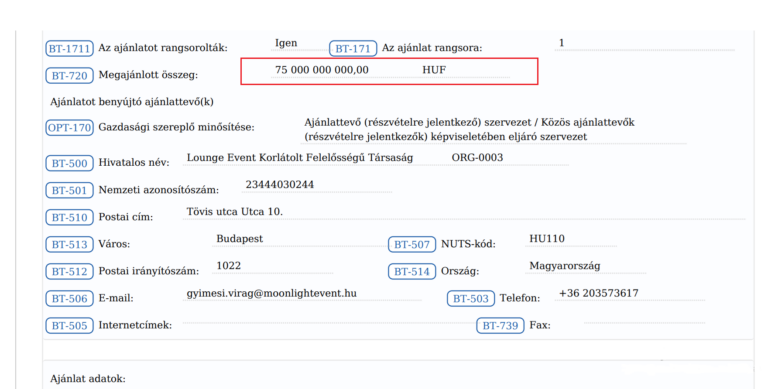Click the phone number +36 203573617
This screenshot has height=389, width=768.
point(599,293)
